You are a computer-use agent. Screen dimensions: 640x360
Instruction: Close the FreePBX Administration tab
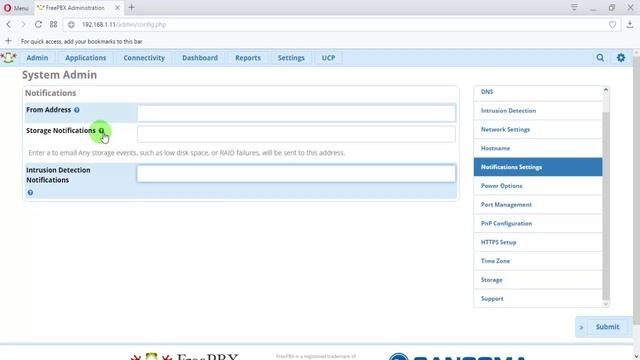tap(117, 8)
